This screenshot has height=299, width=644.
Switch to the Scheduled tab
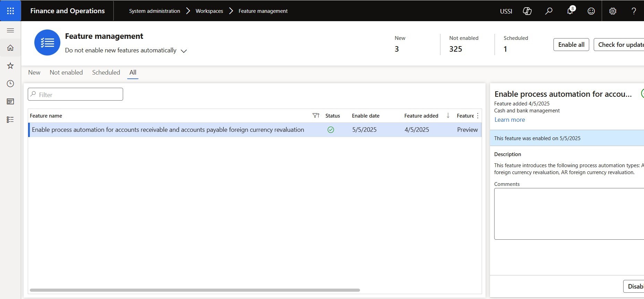[x=106, y=72]
